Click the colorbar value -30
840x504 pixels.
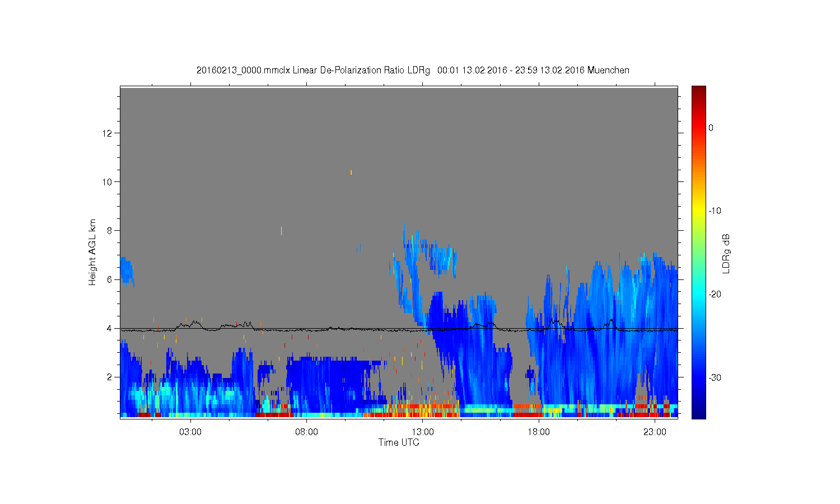[x=715, y=378]
